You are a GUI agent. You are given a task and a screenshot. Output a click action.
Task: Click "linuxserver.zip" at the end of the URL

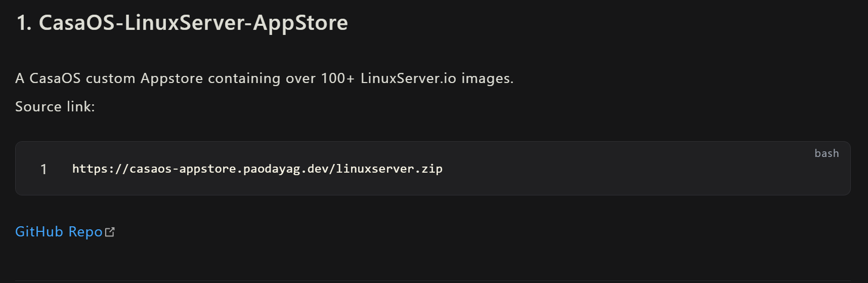coord(389,169)
